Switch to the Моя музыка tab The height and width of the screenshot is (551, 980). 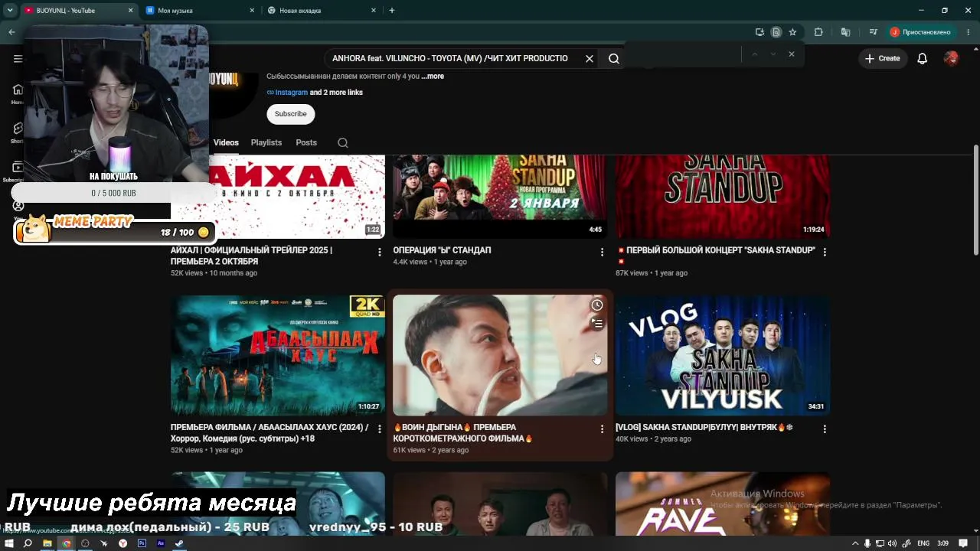point(201,11)
